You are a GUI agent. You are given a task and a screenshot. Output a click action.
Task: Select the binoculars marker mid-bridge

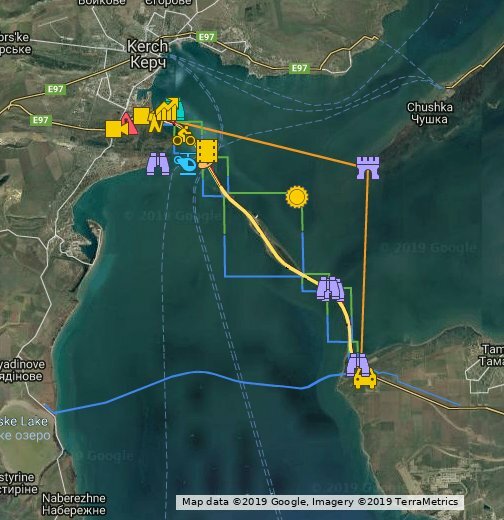[330, 288]
